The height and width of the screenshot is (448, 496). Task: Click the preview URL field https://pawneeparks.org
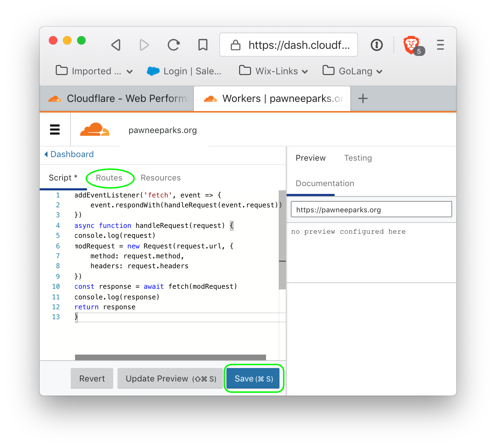click(x=371, y=209)
